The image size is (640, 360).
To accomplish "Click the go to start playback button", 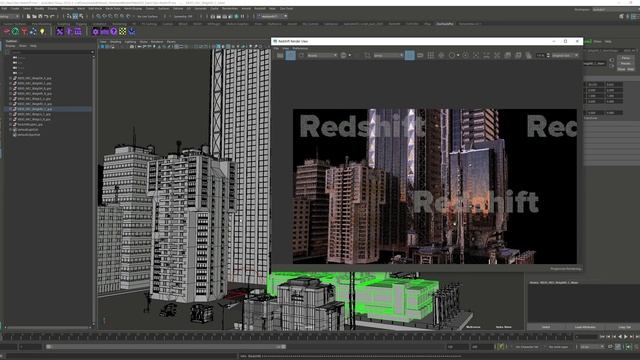I will [602, 337].
